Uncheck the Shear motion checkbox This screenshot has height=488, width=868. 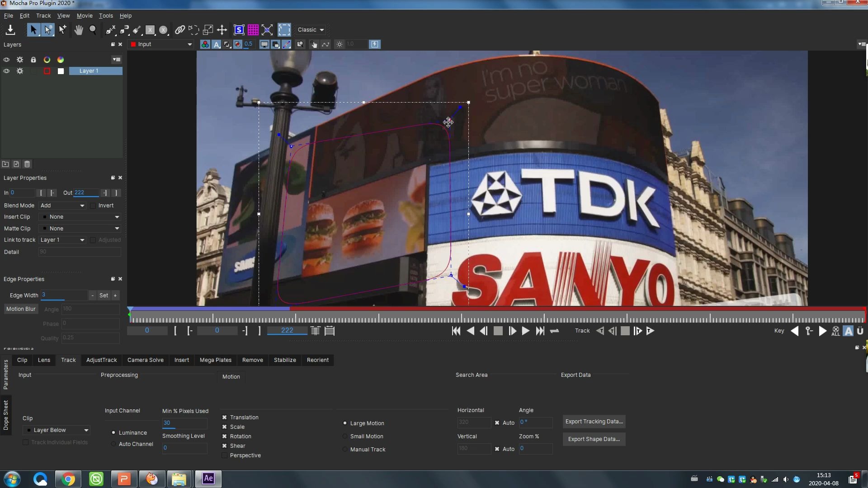point(225,446)
